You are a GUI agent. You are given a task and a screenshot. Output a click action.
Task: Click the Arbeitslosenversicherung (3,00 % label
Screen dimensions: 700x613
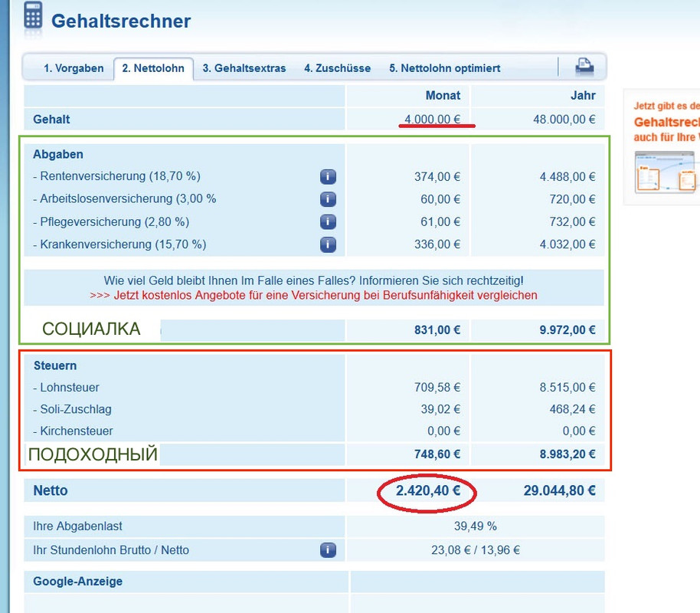(x=125, y=198)
